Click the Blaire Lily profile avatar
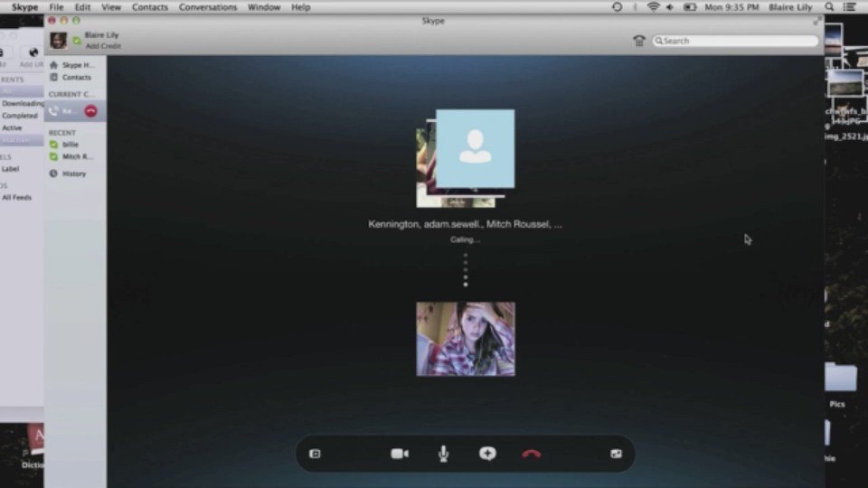 [58, 41]
